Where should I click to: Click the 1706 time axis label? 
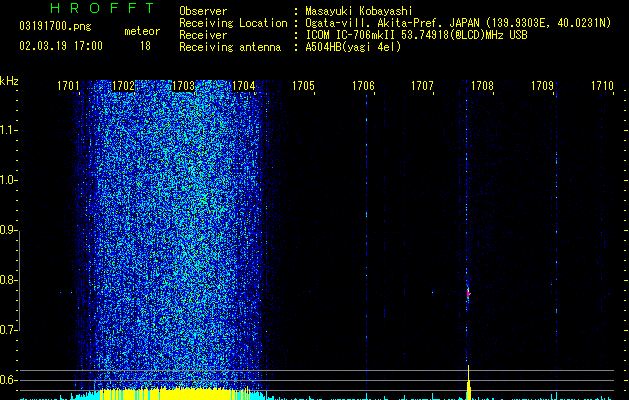click(363, 86)
